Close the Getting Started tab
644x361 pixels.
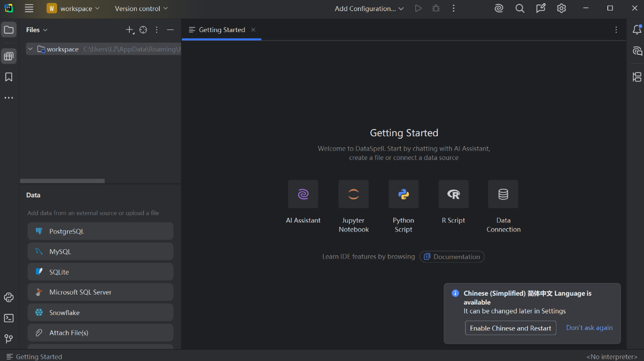(253, 30)
